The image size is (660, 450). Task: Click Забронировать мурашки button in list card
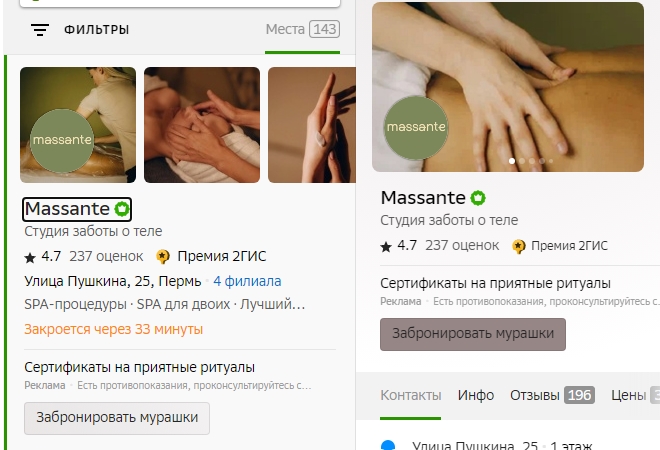pos(117,418)
